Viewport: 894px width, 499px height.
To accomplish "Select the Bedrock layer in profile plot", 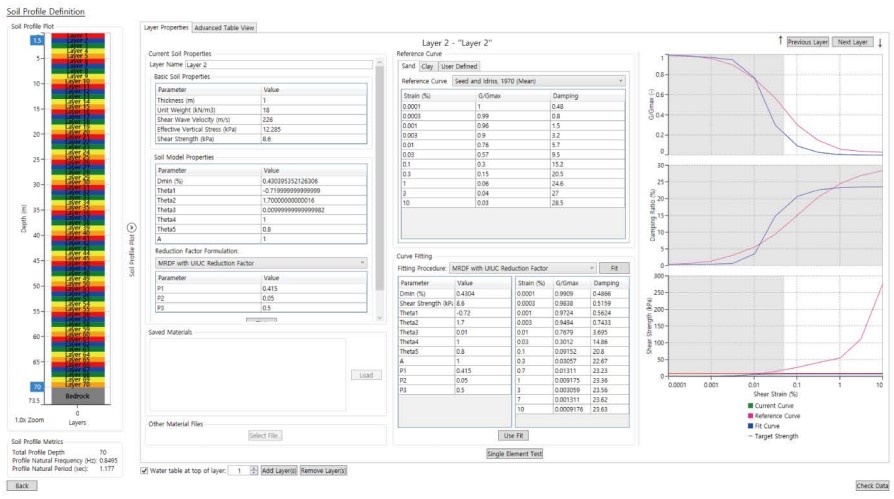I will point(78,396).
